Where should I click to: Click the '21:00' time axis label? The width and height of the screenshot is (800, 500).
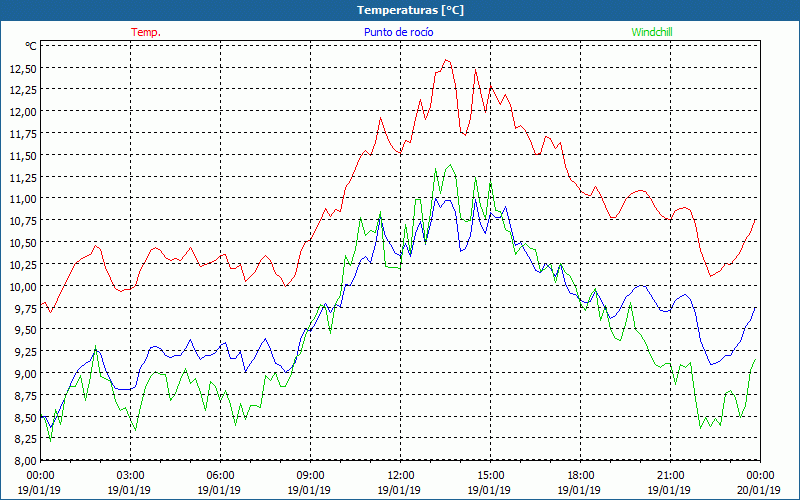pyautogui.click(x=670, y=475)
